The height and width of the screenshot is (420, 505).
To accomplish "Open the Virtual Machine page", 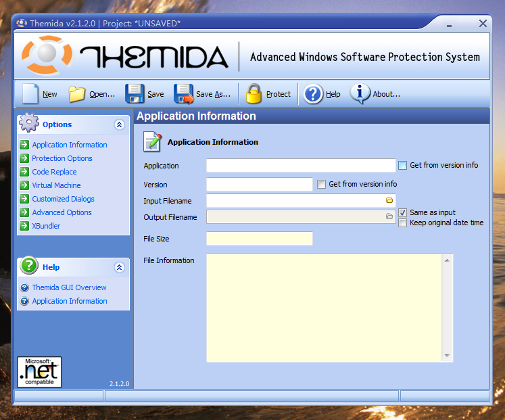I will (56, 185).
